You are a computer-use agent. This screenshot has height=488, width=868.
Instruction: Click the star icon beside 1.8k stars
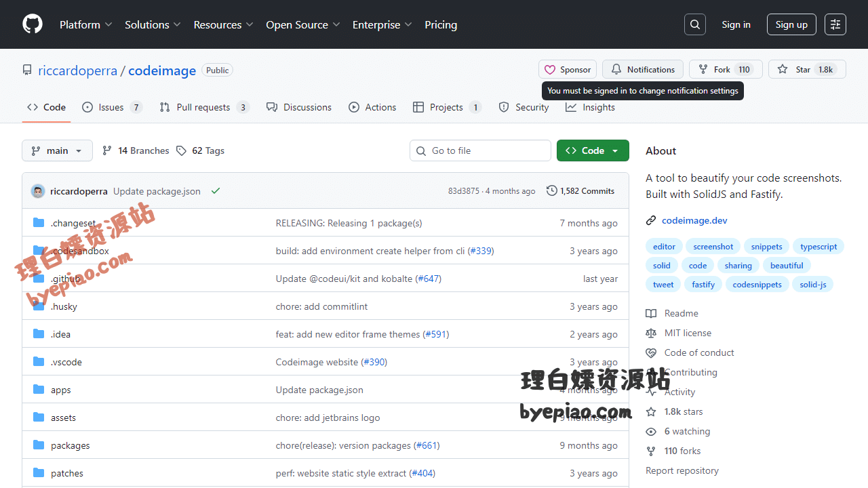pos(651,411)
